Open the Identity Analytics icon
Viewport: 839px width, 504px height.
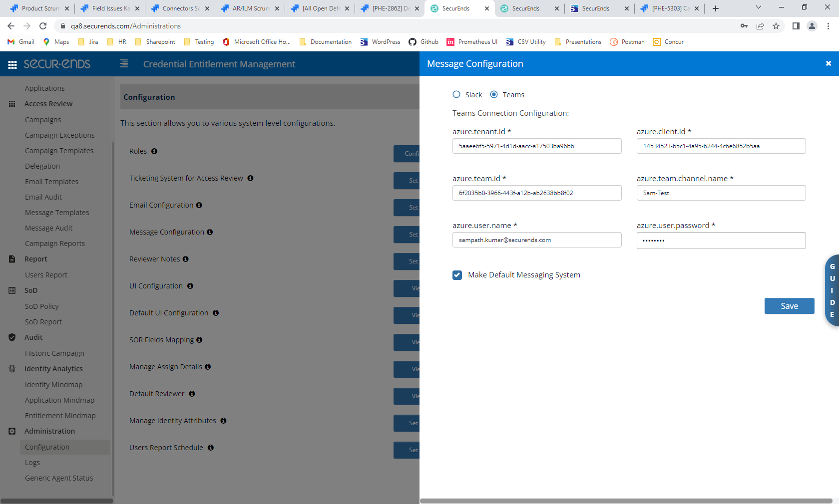pyautogui.click(x=12, y=368)
